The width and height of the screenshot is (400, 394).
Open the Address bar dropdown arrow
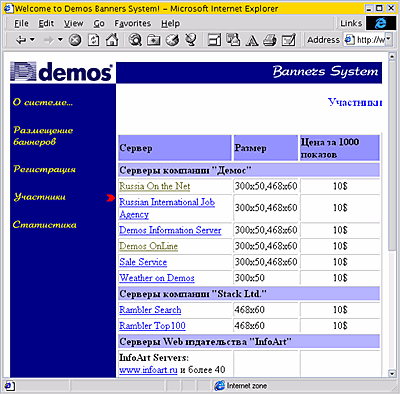(389, 40)
